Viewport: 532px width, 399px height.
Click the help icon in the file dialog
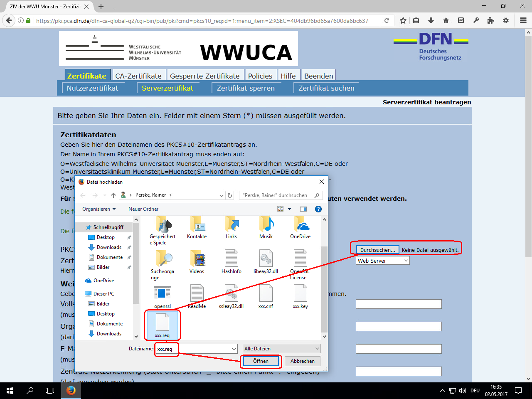coord(318,209)
